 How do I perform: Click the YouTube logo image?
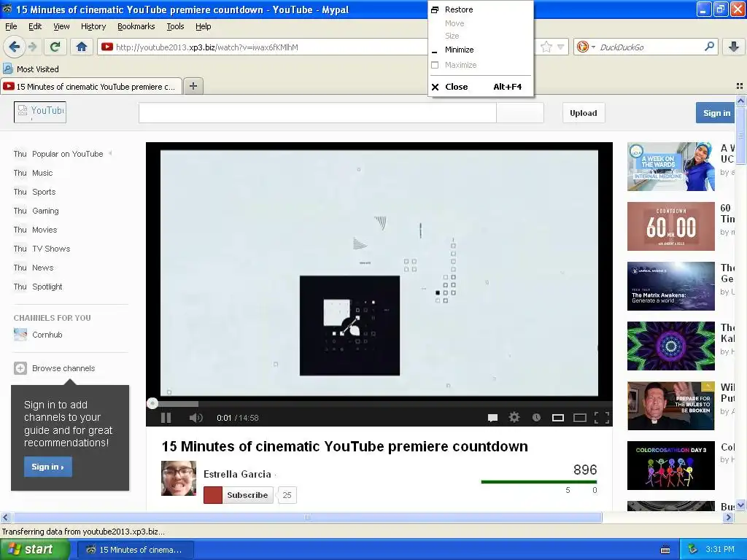pyautogui.click(x=40, y=112)
